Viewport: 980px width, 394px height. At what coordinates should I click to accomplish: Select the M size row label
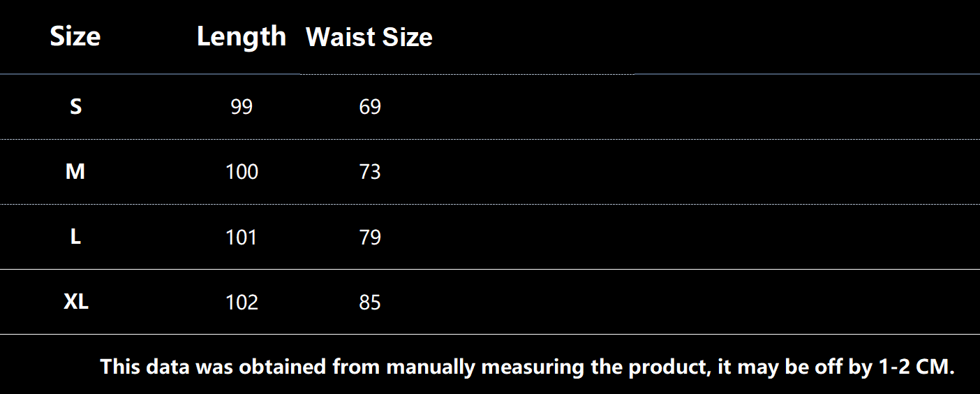pos(75,172)
